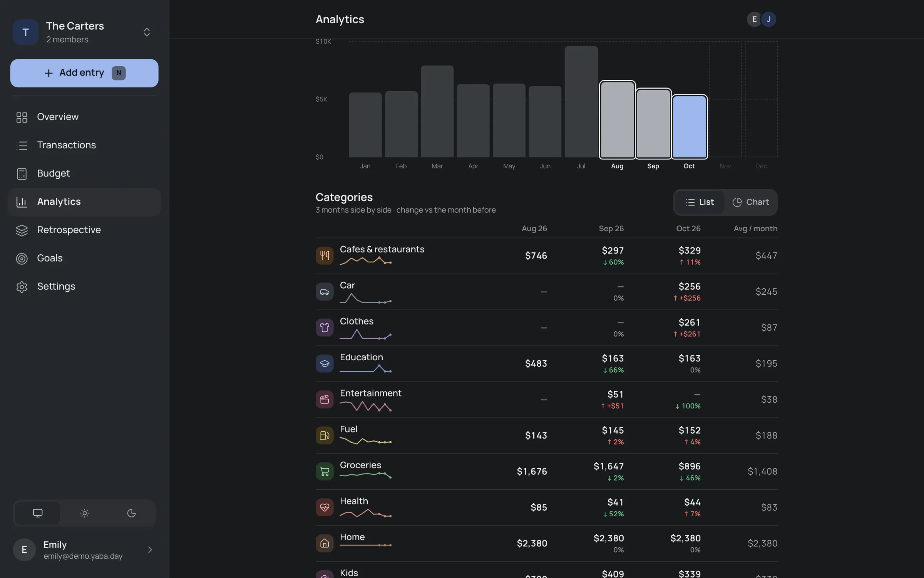Switch categories to Chart view

pos(750,202)
